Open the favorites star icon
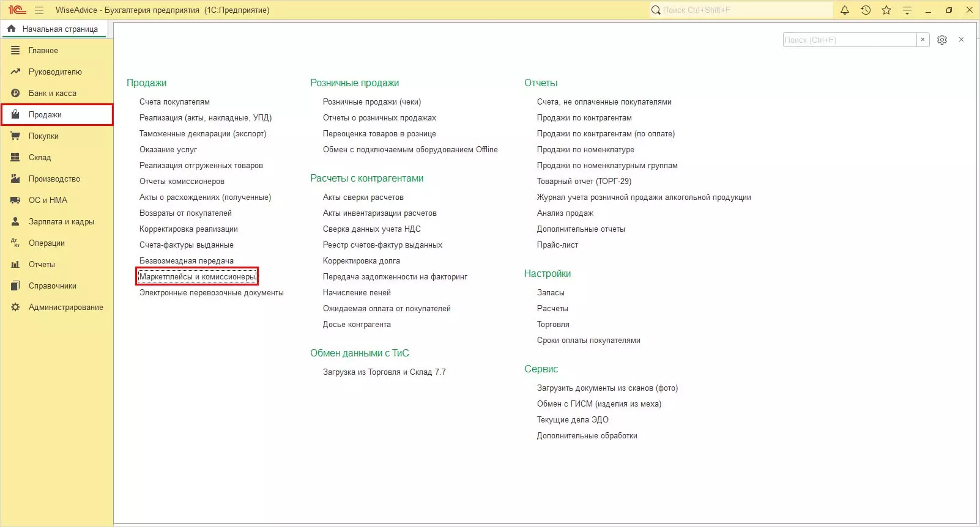This screenshot has width=980, height=527. click(x=886, y=10)
